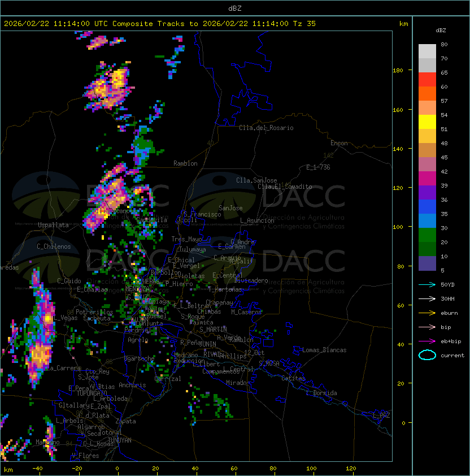470x476 pixels.
Task: Click the 'S_MARTIN' map label
Action: pyautogui.click(x=213, y=330)
